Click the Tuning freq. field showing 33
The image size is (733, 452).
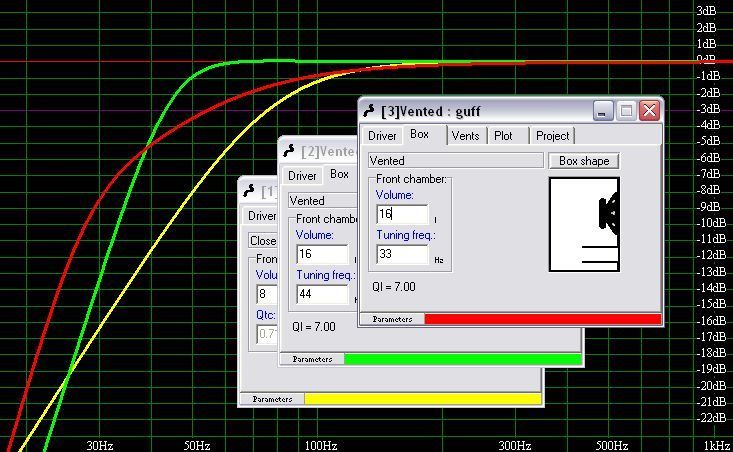pos(402,254)
